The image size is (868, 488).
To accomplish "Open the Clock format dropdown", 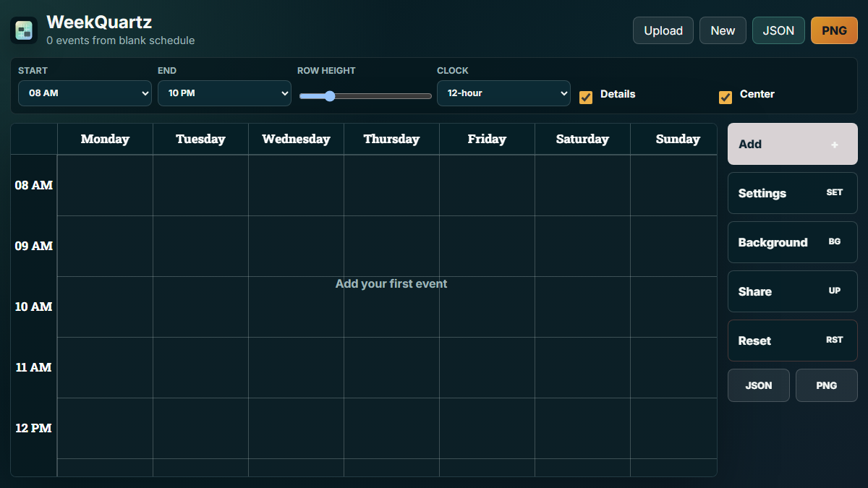I will pos(503,93).
